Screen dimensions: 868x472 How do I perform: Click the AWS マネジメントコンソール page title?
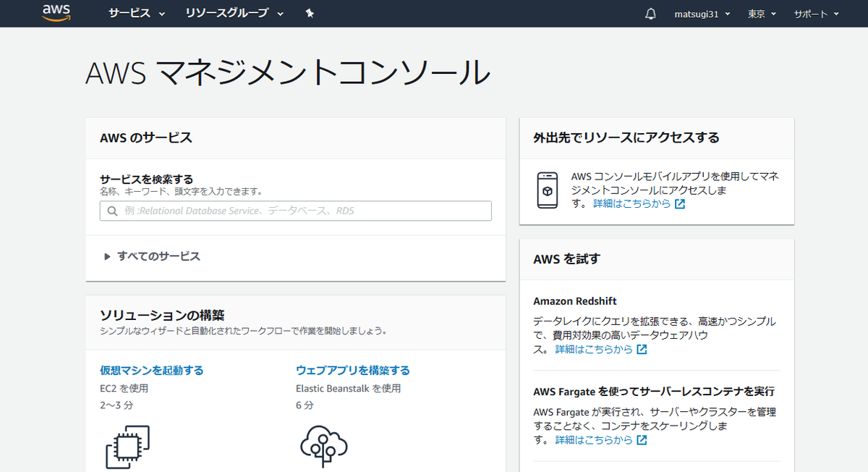pos(288,72)
